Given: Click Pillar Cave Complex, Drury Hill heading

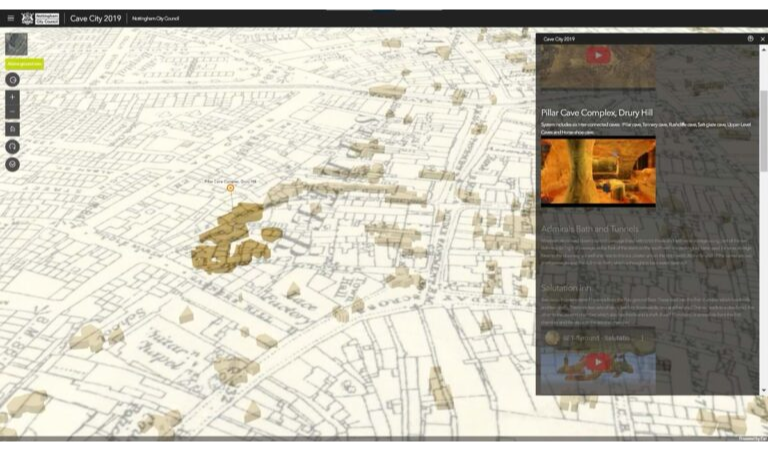Looking at the screenshot, I should click(597, 113).
